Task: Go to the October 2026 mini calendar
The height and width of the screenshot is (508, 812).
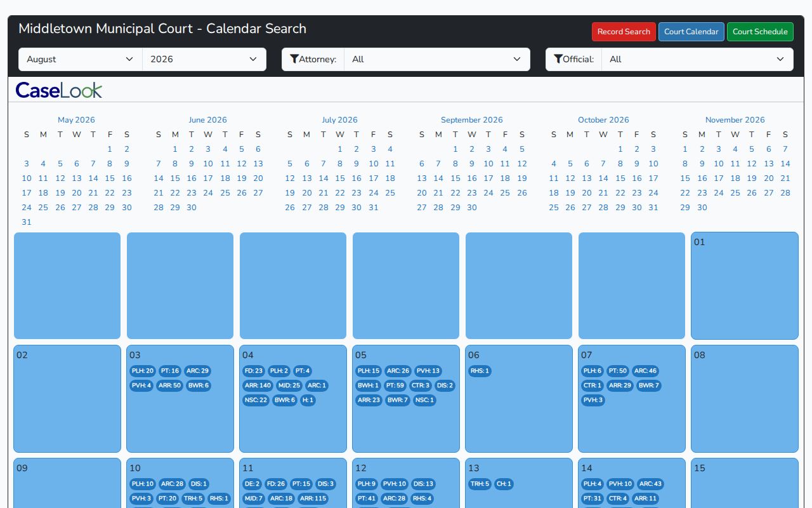Action: 603,119
